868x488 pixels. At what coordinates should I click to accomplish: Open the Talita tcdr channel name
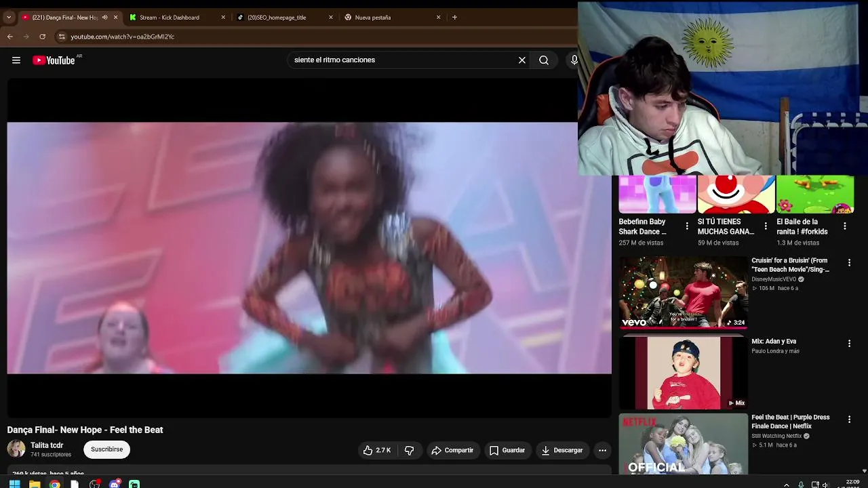pos(47,445)
